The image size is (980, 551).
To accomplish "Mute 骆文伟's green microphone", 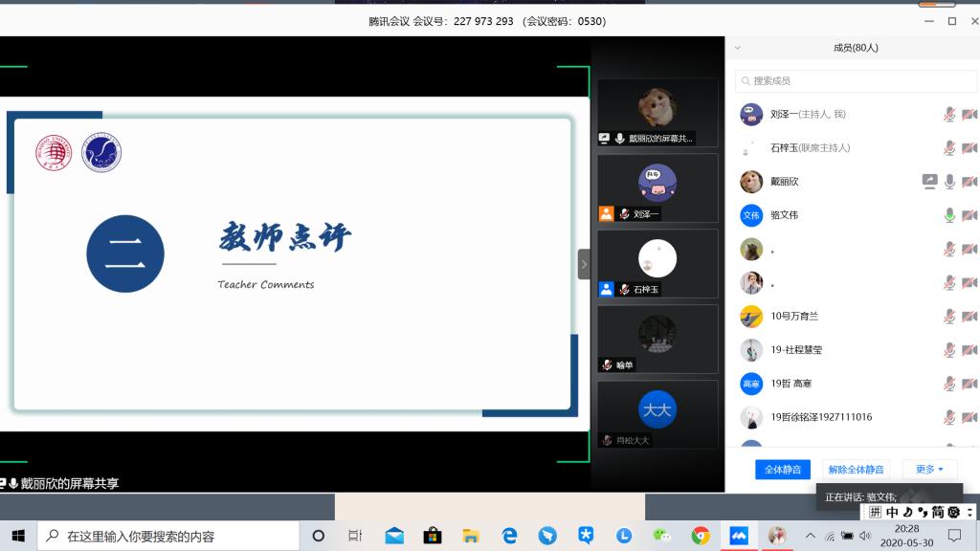I will 949,215.
